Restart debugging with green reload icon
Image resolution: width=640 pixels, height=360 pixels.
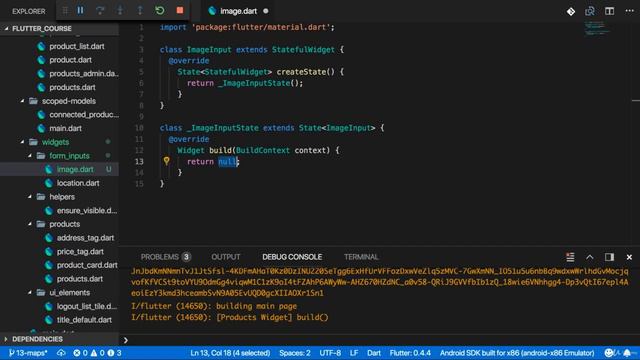pyautogui.click(x=160, y=11)
